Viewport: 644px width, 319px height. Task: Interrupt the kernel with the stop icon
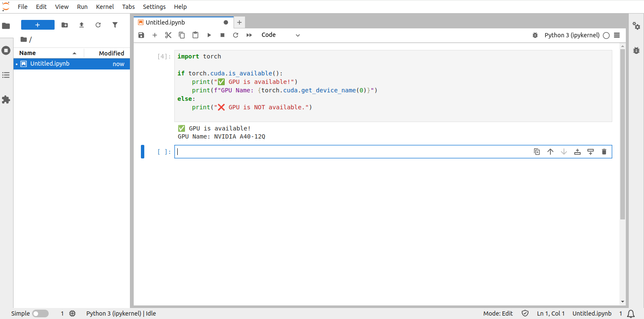pyautogui.click(x=222, y=35)
